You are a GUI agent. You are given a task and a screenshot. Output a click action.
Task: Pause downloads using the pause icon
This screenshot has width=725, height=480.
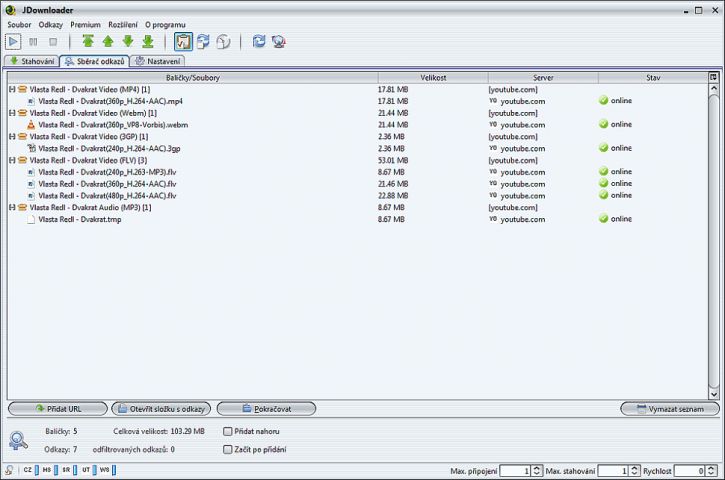pyautogui.click(x=33, y=42)
